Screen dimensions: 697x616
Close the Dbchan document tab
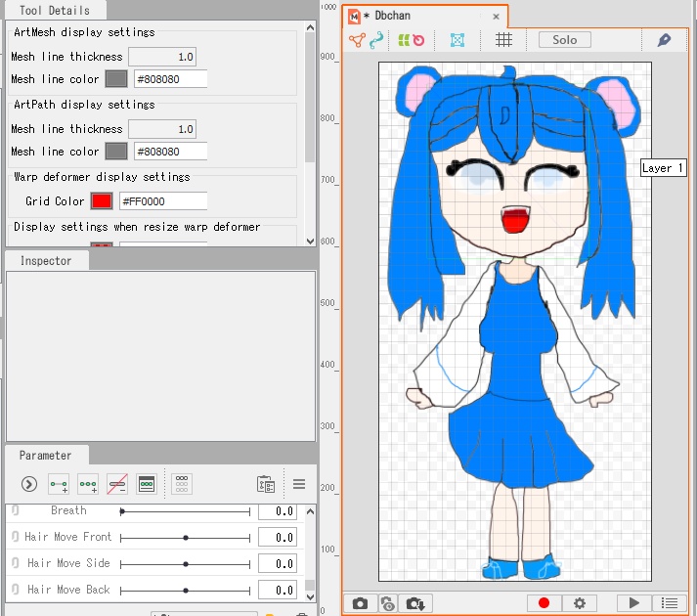tap(497, 17)
